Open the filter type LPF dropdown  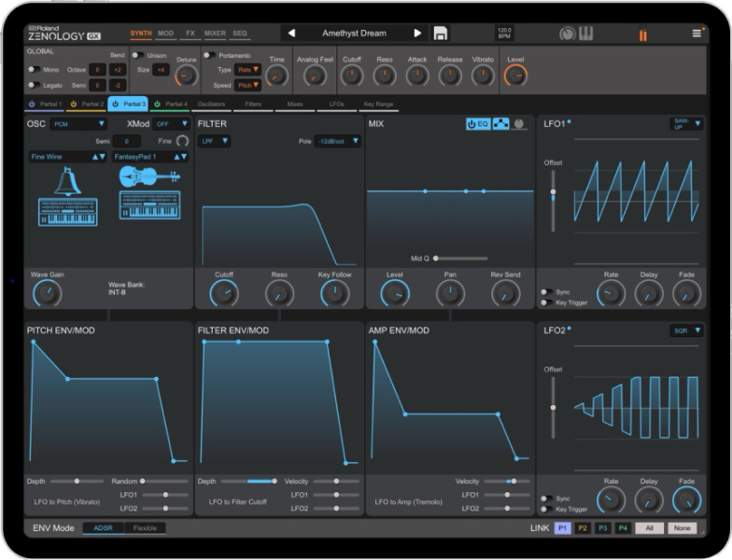214,141
